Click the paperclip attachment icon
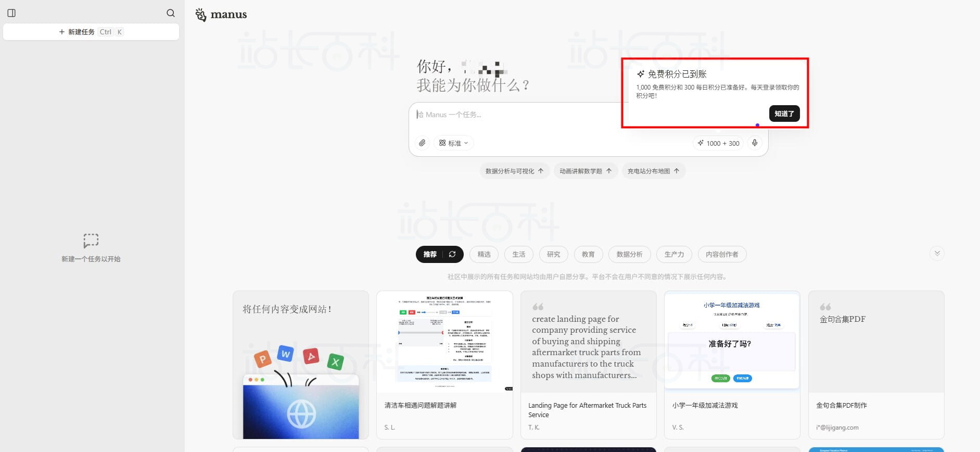The width and height of the screenshot is (980, 452). (x=422, y=143)
